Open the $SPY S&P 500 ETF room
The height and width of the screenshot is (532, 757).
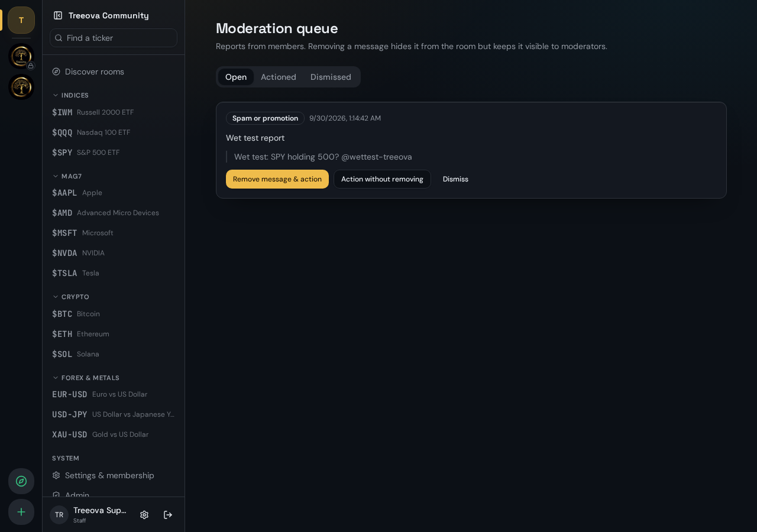pyautogui.click(x=114, y=153)
